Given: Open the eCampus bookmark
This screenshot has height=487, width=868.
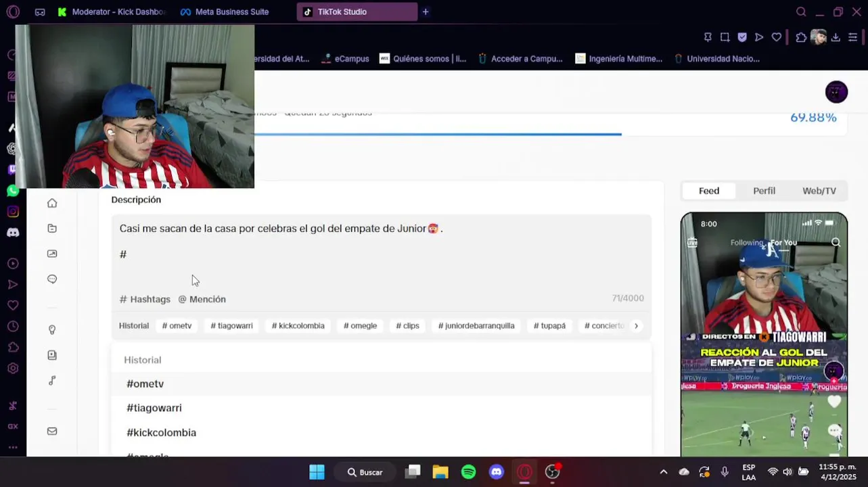Looking at the screenshot, I should (x=346, y=59).
